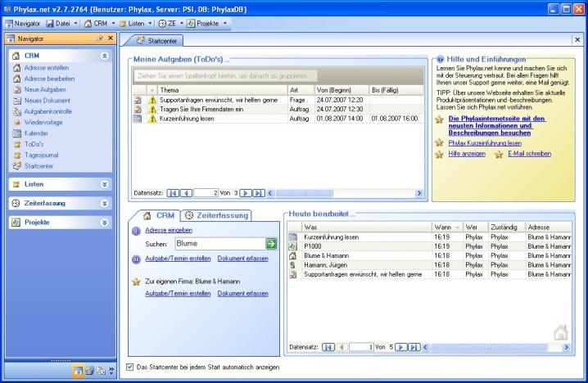Switch to the Zeiterfassung tab
The height and width of the screenshot is (383, 588).
pos(215,215)
